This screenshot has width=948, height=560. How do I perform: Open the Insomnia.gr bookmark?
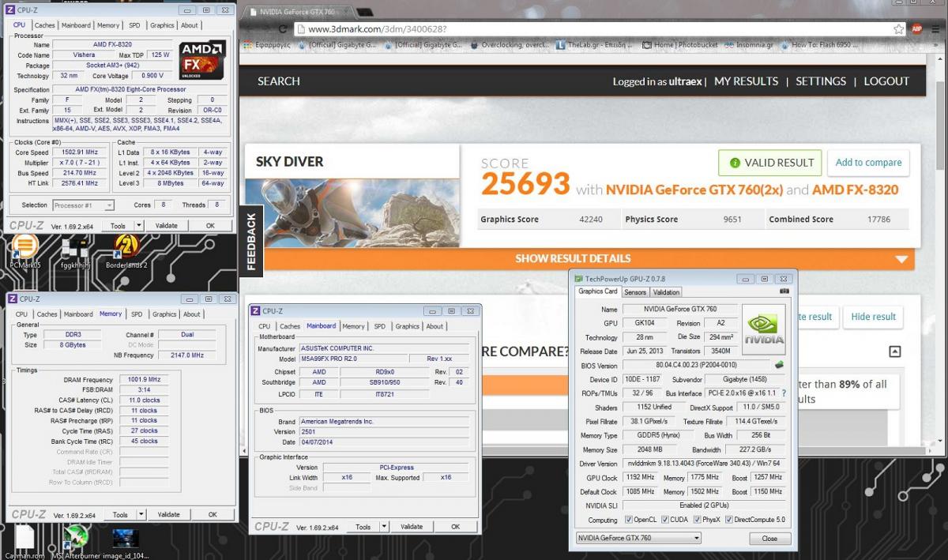(750, 45)
